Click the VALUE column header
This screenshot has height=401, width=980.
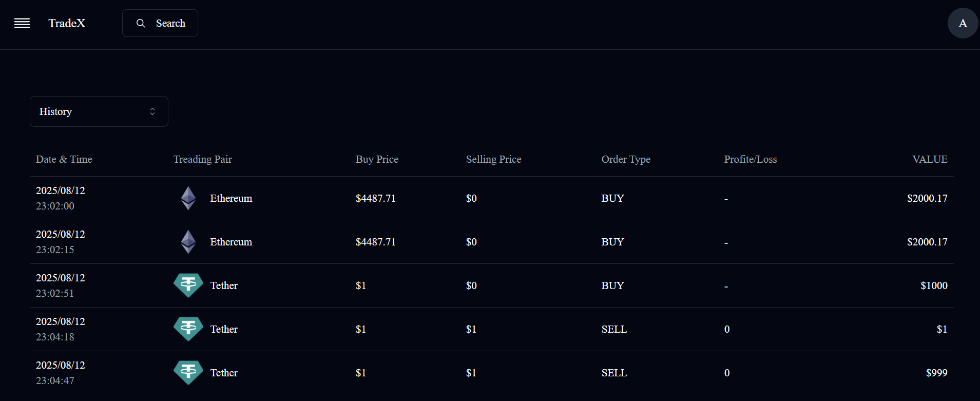(x=930, y=159)
